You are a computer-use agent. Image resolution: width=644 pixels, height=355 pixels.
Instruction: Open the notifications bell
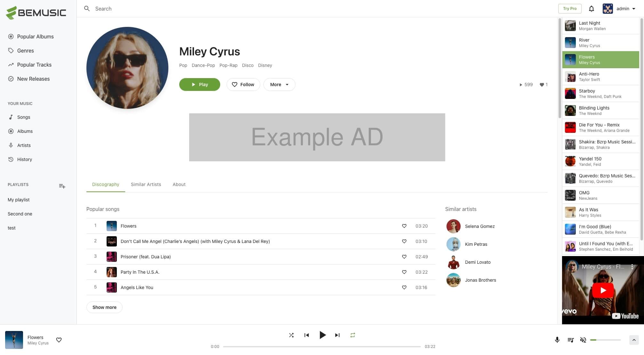[591, 9]
